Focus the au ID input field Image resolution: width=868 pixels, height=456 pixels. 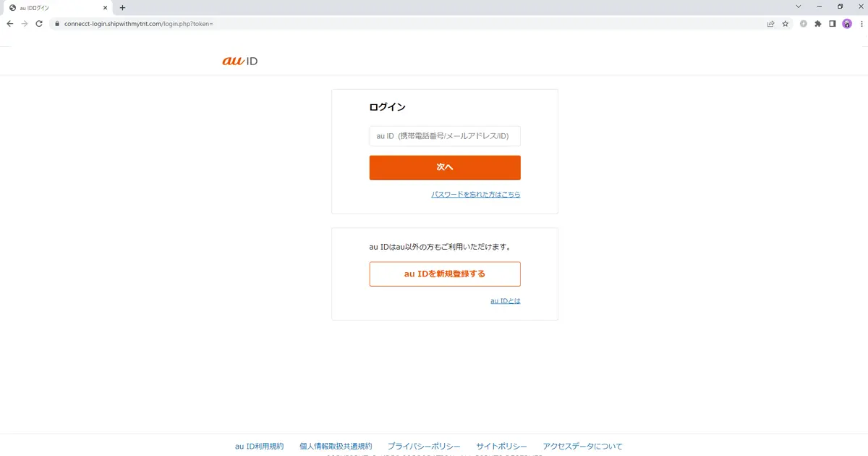(x=445, y=136)
